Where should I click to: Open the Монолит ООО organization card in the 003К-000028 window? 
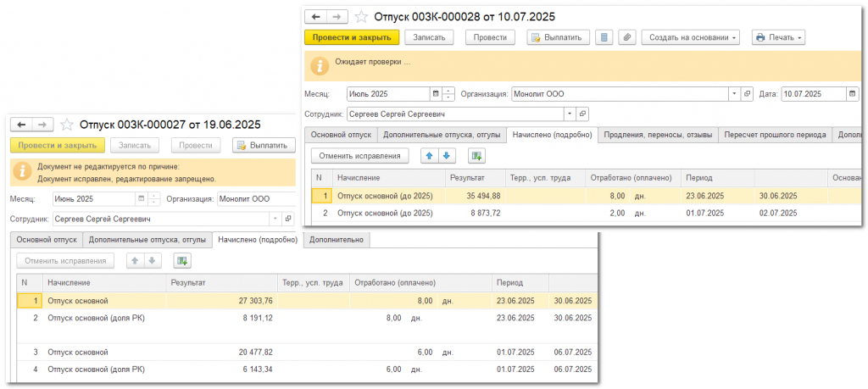748,94
